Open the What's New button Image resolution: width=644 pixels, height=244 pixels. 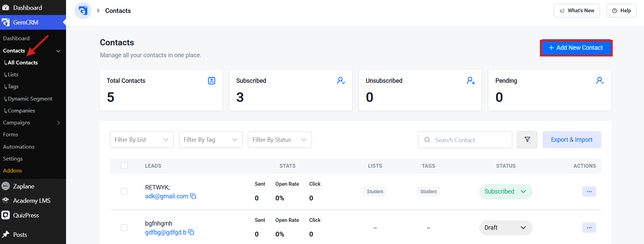click(577, 11)
